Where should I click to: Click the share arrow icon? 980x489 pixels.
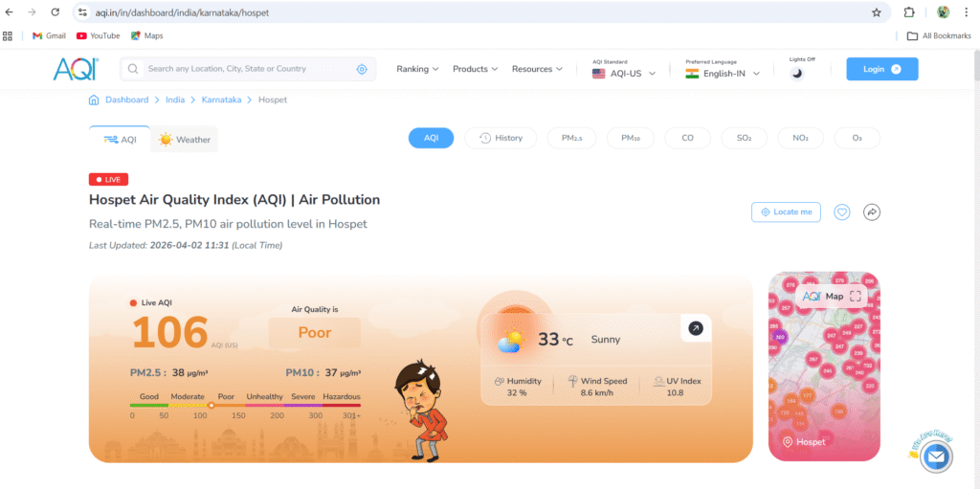(871, 212)
